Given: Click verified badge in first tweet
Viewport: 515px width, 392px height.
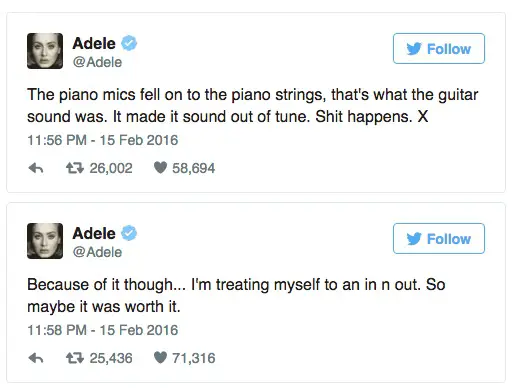Looking at the screenshot, I should (129, 43).
